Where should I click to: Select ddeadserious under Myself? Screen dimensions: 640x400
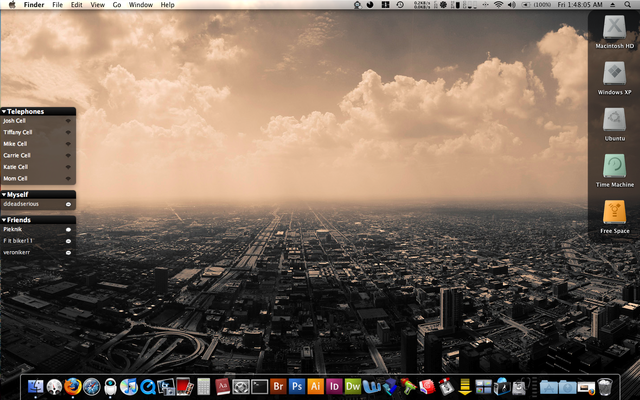click(38, 204)
